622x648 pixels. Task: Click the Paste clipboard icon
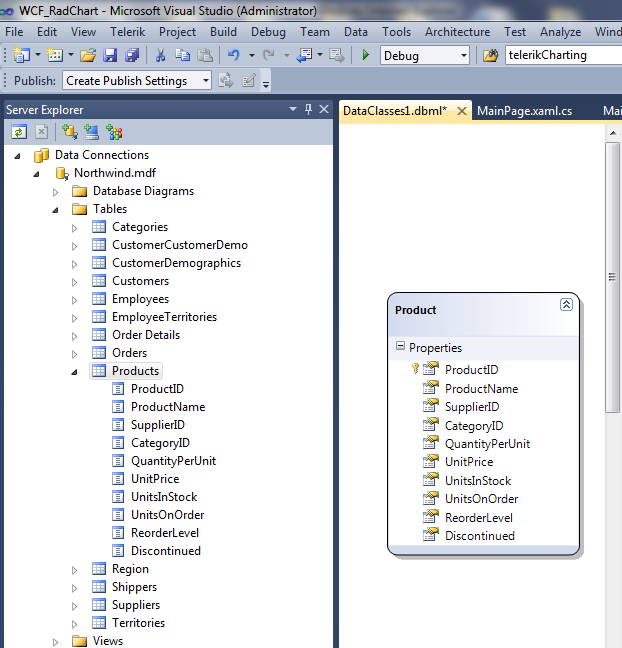(x=205, y=55)
